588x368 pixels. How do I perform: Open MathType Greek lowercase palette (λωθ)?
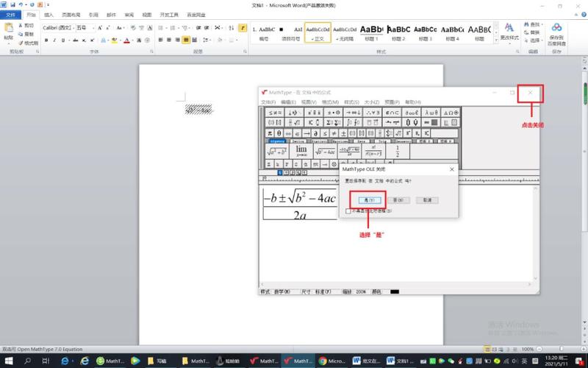(431, 113)
